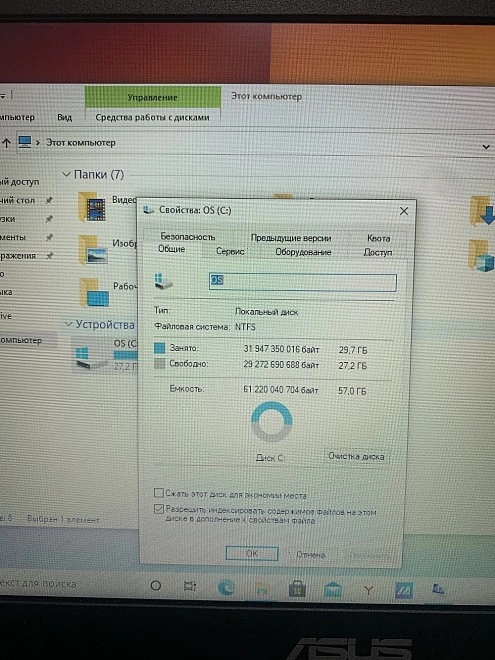Open File Explorer from the taskbar
495x660 pixels.
[261, 588]
